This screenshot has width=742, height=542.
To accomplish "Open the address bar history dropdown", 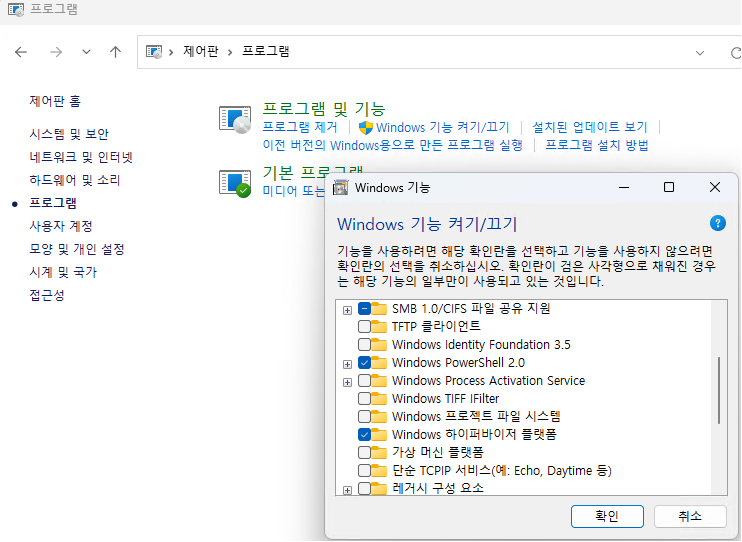I will 699,53.
